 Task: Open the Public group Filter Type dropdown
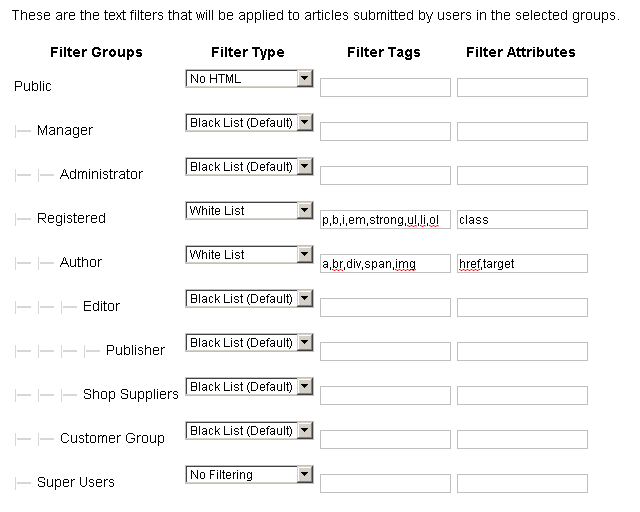pyautogui.click(x=250, y=79)
